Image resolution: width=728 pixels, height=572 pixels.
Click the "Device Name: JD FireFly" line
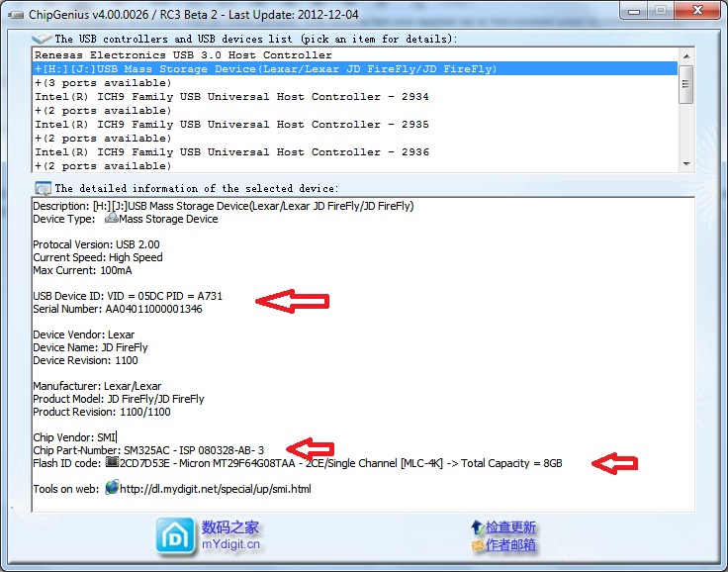90,347
